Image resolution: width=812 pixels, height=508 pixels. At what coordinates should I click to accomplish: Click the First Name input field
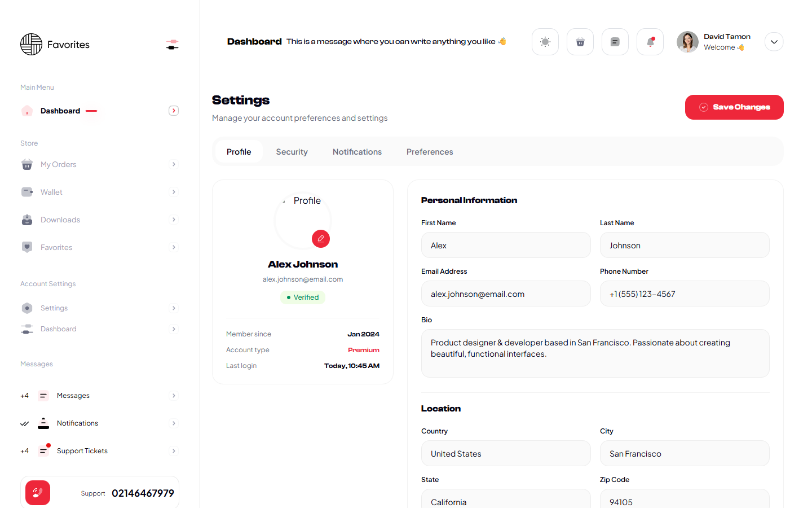point(506,246)
